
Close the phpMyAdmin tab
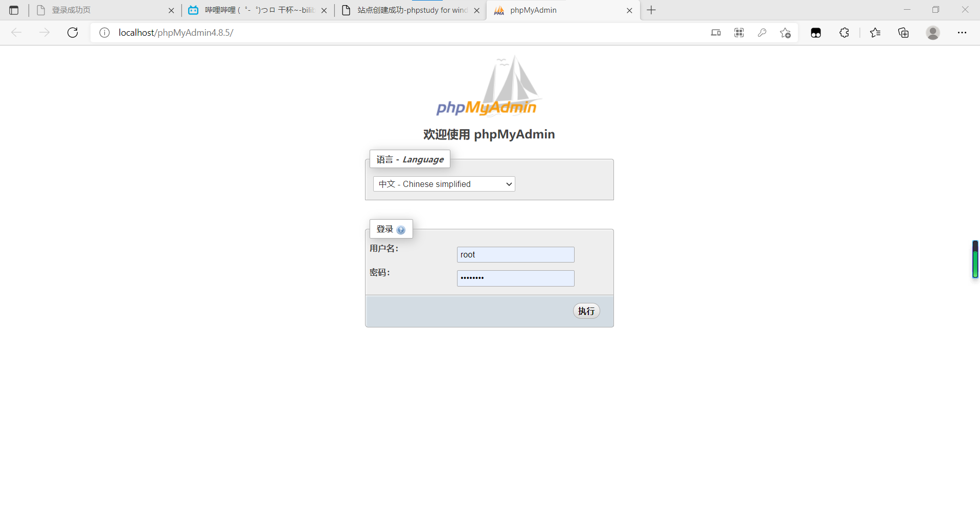(x=629, y=10)
